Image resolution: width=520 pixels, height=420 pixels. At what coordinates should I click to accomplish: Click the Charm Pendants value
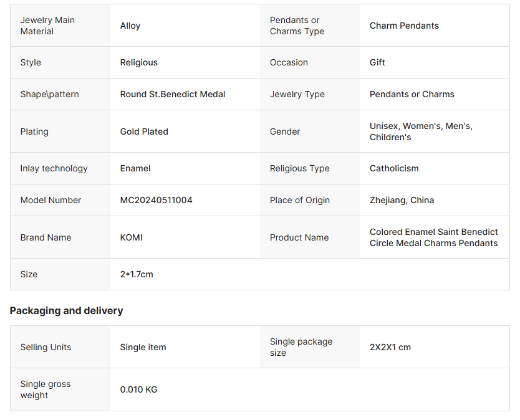pos(404,26)
